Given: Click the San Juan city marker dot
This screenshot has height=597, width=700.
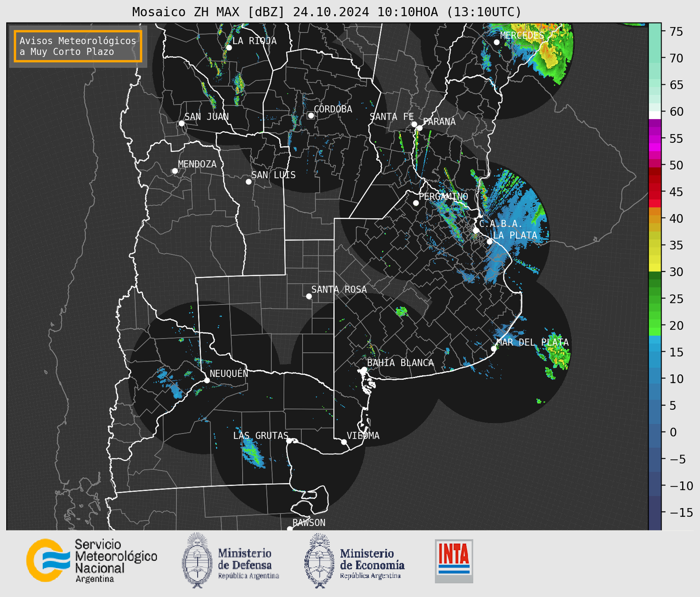Looking at the screenshot, I should [181, 123].
